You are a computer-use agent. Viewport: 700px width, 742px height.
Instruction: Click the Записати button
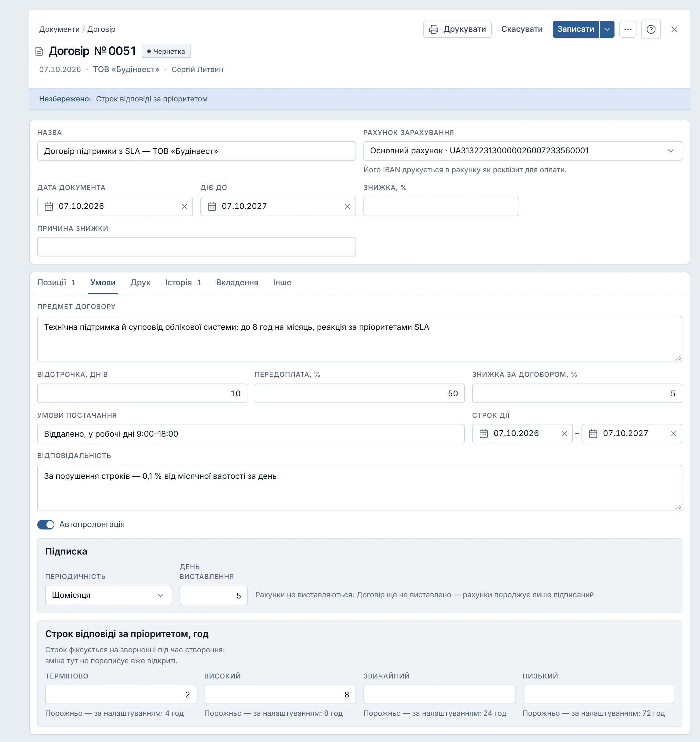[x=576, y=29]
